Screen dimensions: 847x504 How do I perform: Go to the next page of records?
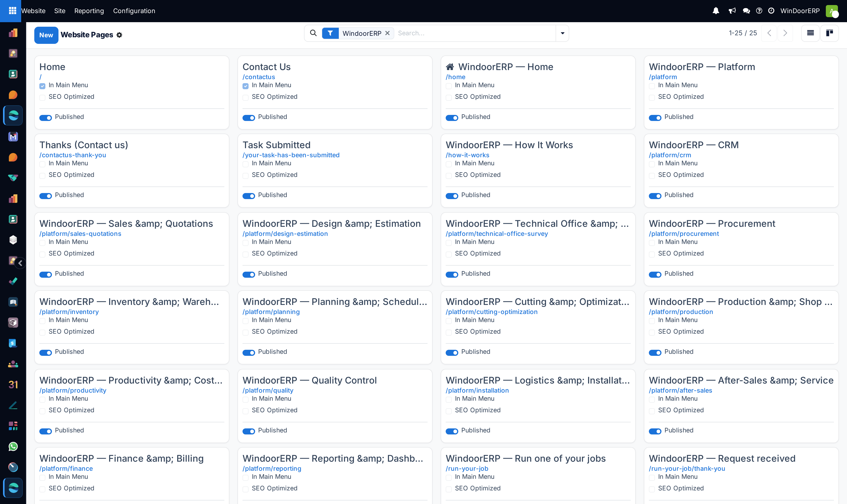click(x=785, y=33)
